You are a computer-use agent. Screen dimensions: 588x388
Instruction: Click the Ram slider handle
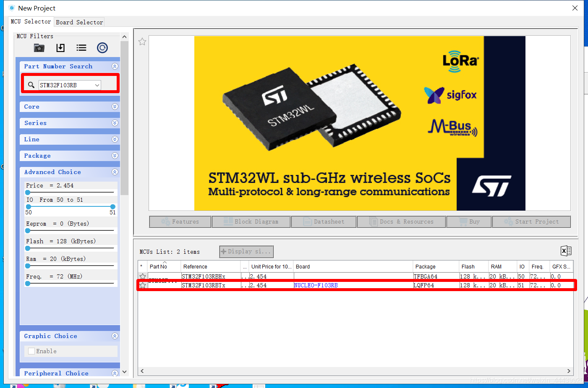click(28, 266)
